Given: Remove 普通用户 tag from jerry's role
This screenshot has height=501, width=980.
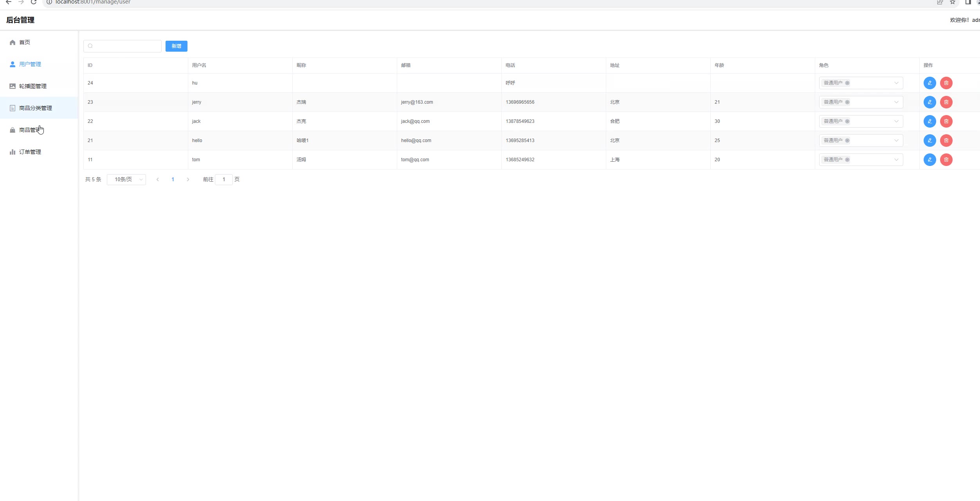Looking at the screenshot, I should tap(847, 102).
